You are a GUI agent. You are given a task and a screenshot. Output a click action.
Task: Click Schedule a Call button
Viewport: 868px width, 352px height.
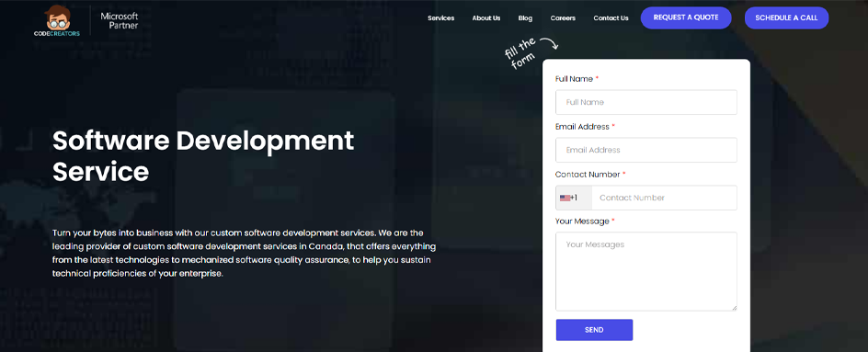point(786,17)
